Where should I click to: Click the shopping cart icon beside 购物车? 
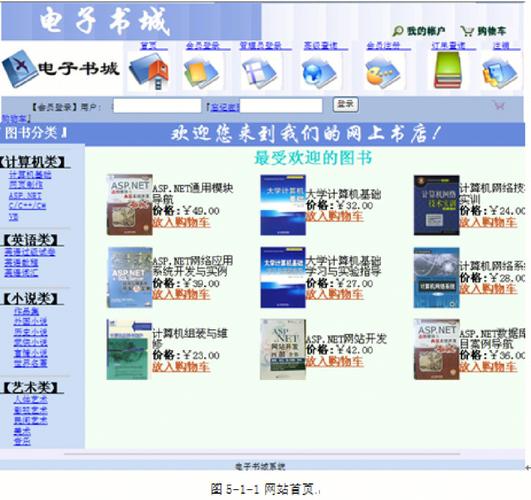(468, 31)
